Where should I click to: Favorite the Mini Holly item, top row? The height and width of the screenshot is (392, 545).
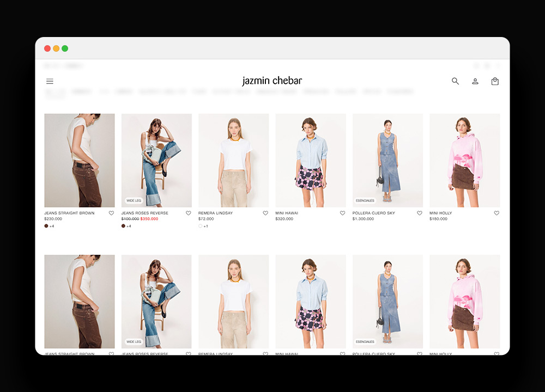[x=496, y=213]
